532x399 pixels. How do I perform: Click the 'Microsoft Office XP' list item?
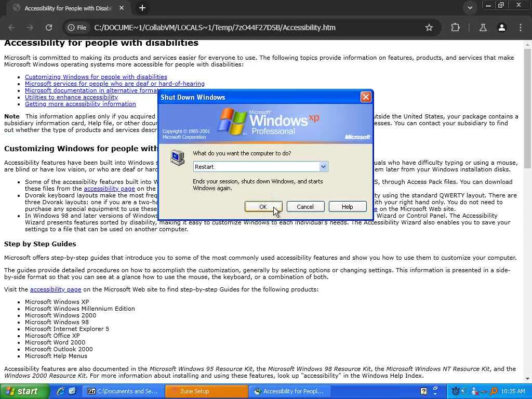click(x=52, y=336)
